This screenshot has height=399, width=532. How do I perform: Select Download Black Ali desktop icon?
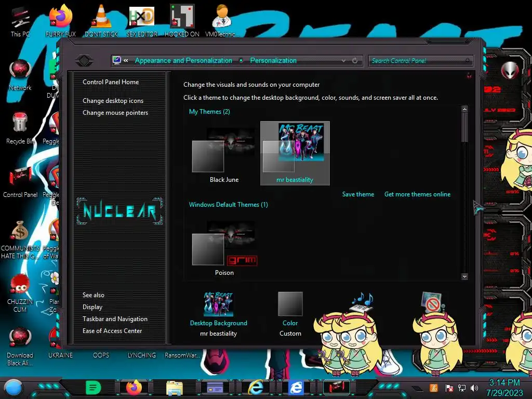(20, 347)
